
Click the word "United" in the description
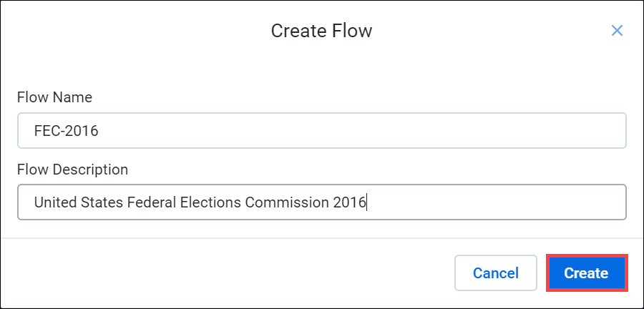coord(54,202)
